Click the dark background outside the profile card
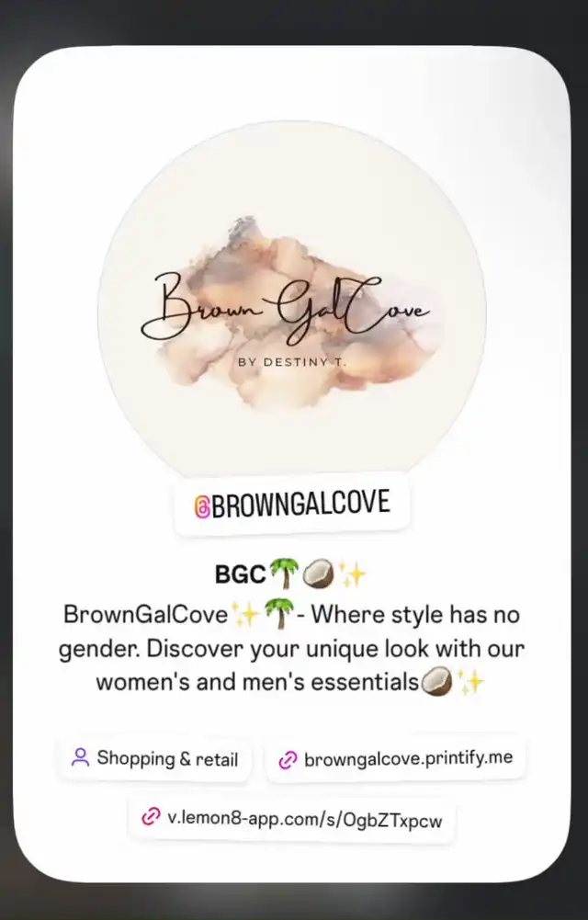588x920 pixels. (x=293, y=20)
